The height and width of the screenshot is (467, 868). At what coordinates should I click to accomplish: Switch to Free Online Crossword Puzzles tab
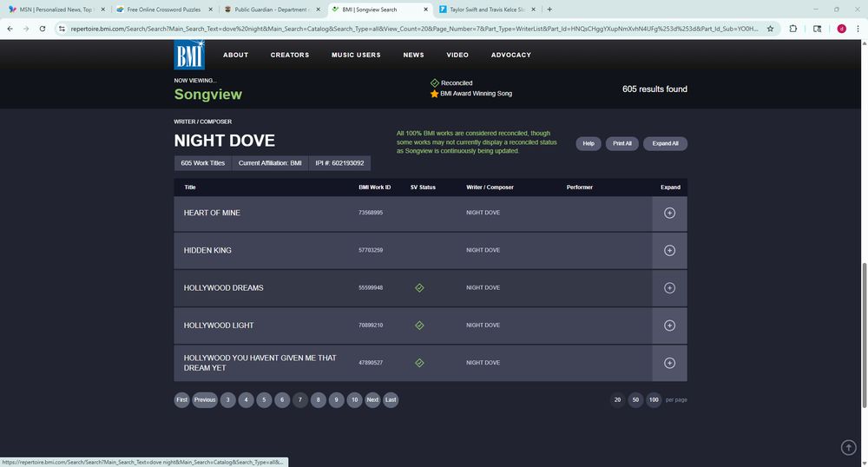coord(164,10)
